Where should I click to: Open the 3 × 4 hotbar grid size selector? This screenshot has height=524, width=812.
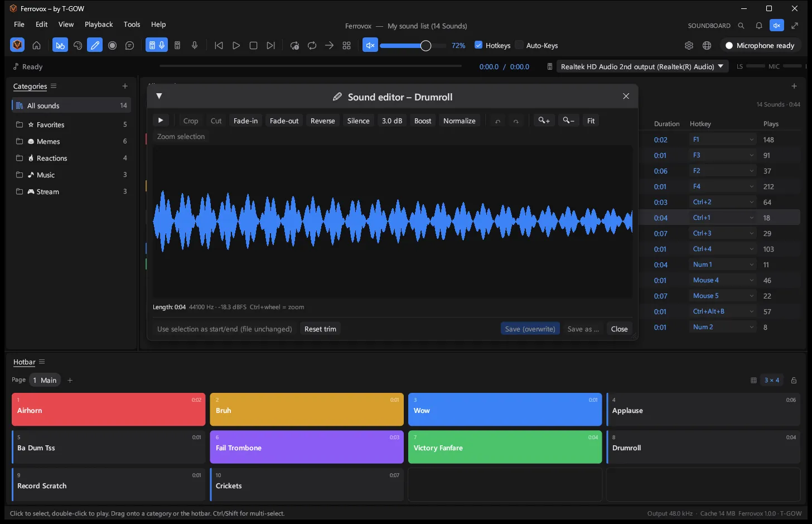tap(772, 381)
